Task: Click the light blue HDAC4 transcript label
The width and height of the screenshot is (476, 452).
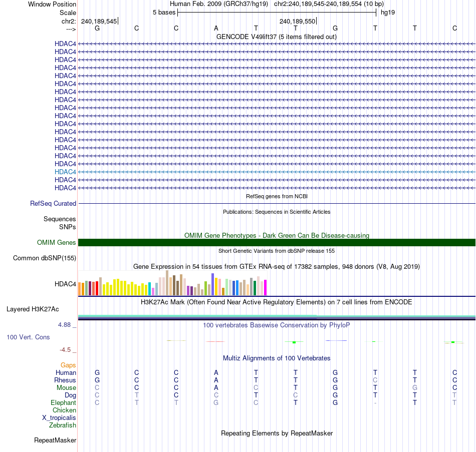Action: (65, 172)
